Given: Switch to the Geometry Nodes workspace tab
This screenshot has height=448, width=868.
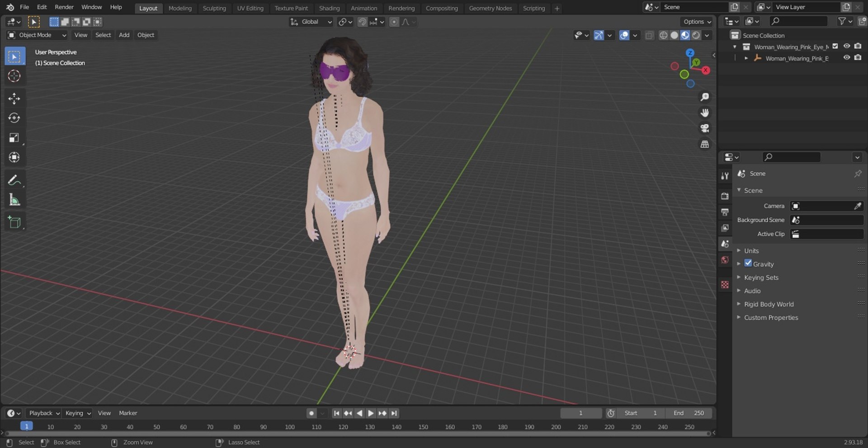Looking at the screenshot, I should pyautogui.click(x=491, y=8).
